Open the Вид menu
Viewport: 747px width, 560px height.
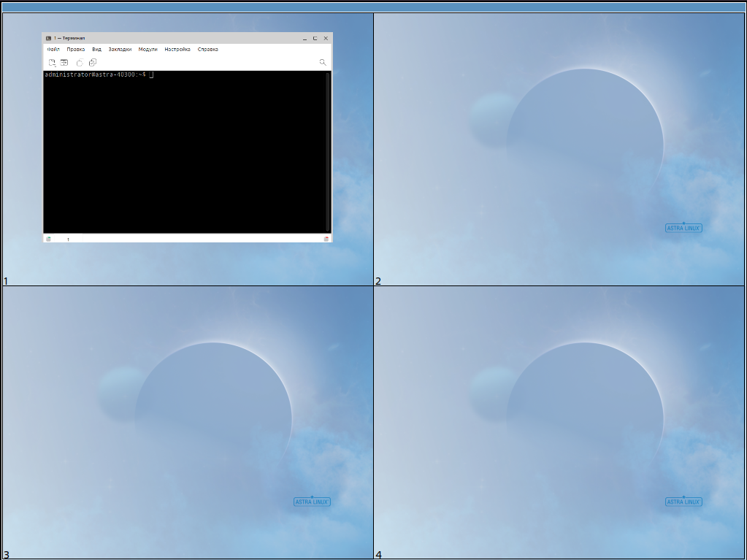96,50
